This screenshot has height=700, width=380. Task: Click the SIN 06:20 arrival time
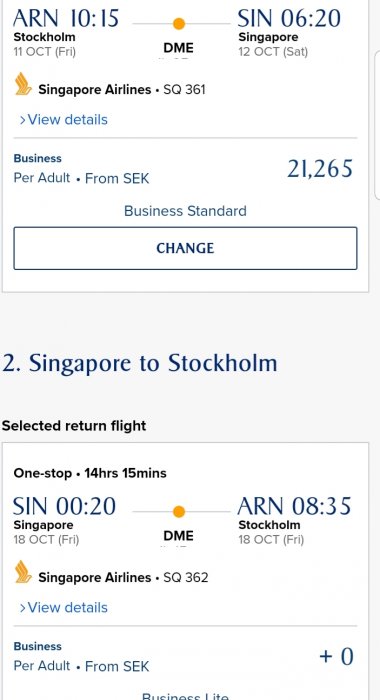289,18
